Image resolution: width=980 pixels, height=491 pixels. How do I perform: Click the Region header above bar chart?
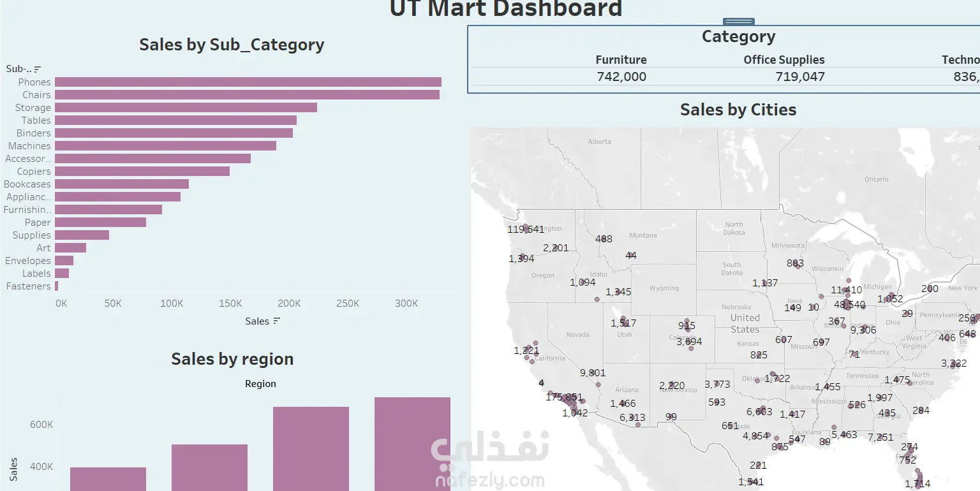point(260,384)
